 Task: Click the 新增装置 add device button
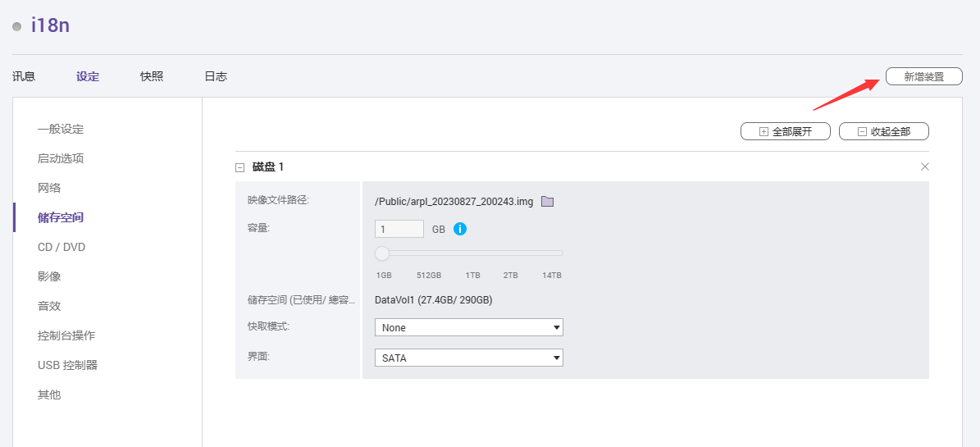point(923,77)
